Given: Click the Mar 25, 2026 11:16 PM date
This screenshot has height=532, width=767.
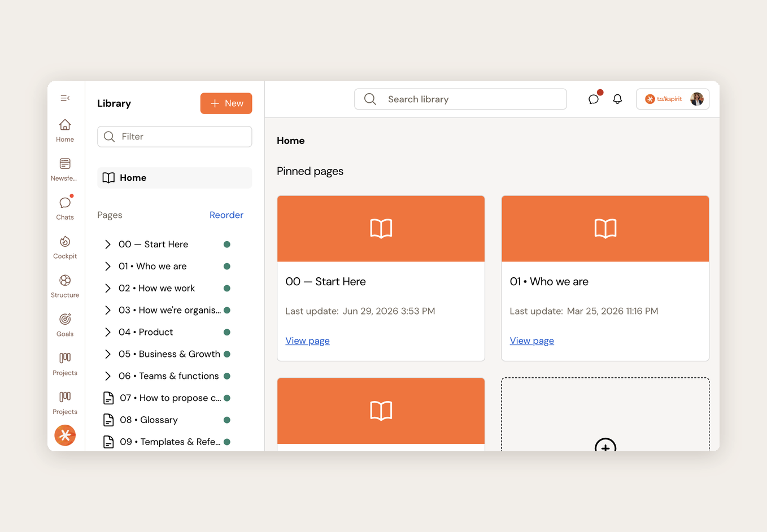Looking at the screenshot, I should tap(613, 311).
